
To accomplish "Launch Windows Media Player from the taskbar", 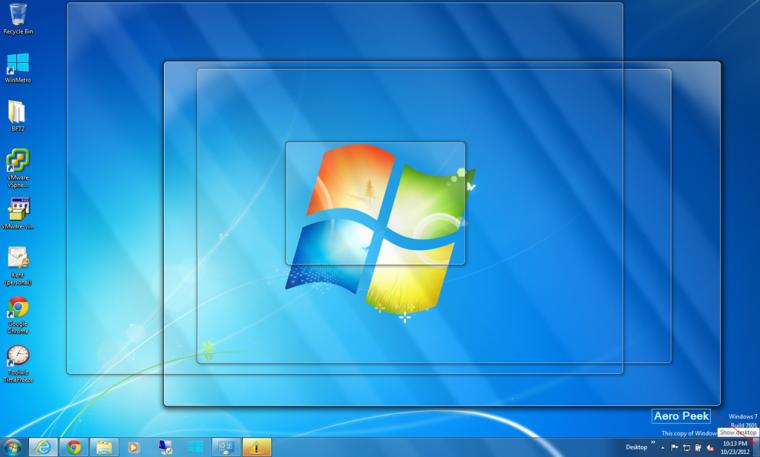I will pos(133,447).
